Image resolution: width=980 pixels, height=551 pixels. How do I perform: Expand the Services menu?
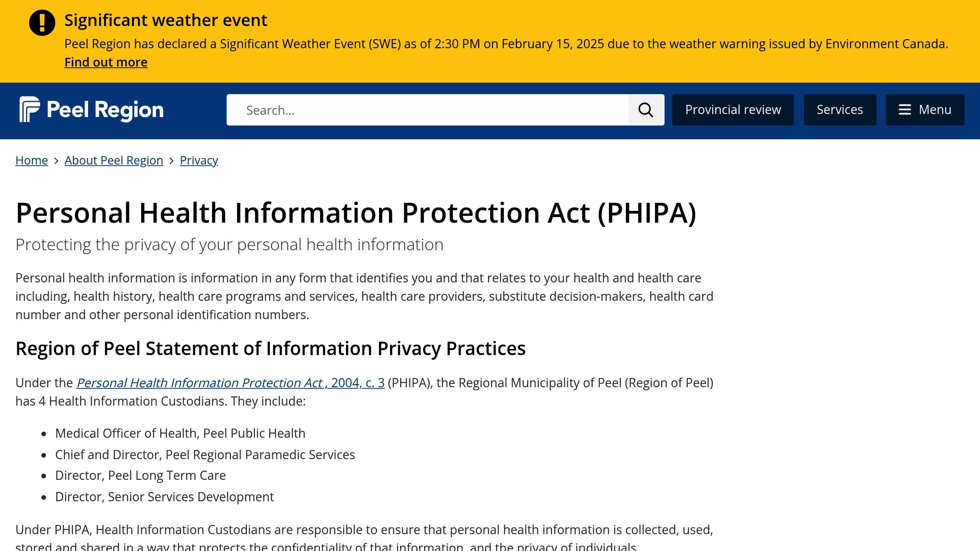click(x=840, y=110)
